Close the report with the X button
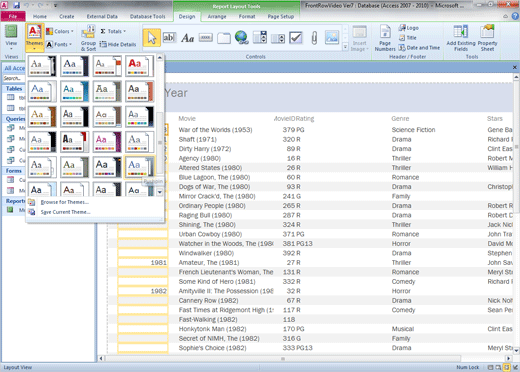520x372 pixels. click(515, 67)
